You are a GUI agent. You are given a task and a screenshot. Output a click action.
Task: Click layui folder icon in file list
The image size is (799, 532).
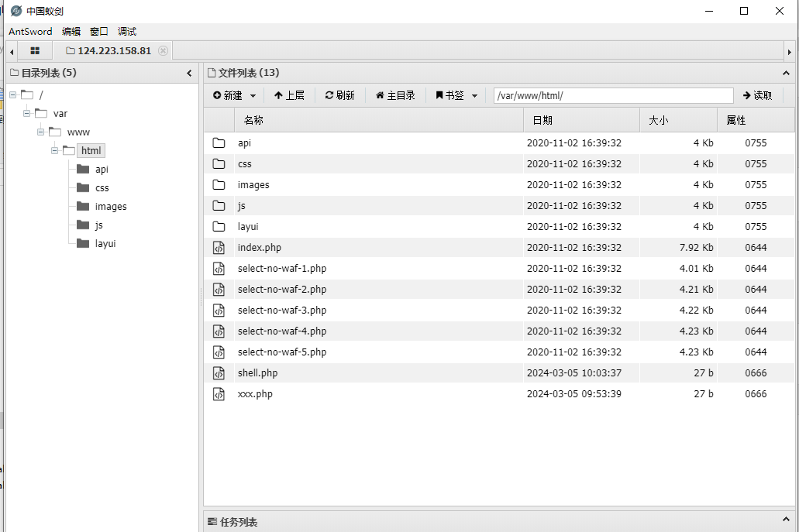pyautogui.click(x=219, y=227)
